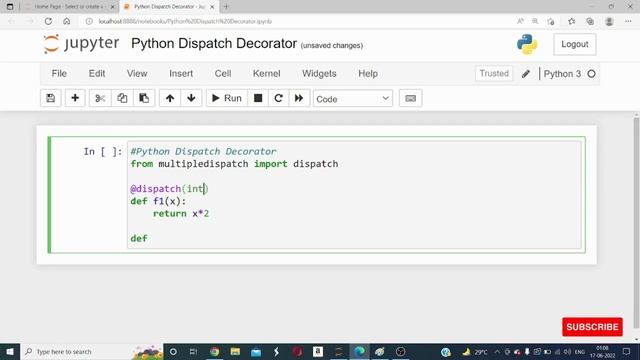This screenshot has width=640, height=360.
Task: Click the Trusted notebook indicator
Action: click(x=494, y=73)
